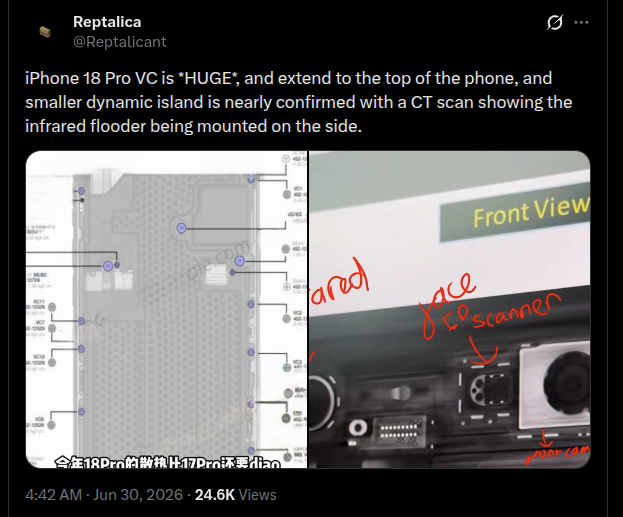This screenshot has width=623, height=517.
Task: Open the iPhone 18 Pro VC schematic image
Action: pyautogui.click(x=166, y=309)
